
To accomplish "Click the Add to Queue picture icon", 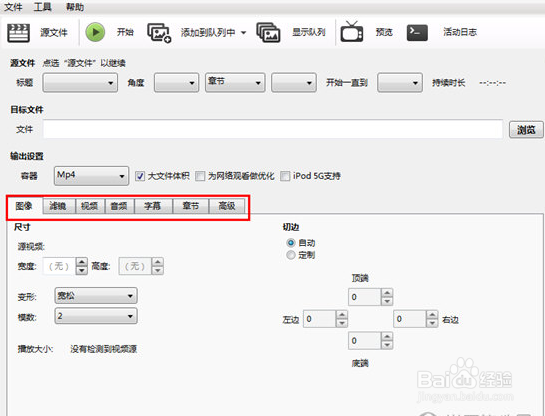I will pyautogui.click(x=159, y=33).
